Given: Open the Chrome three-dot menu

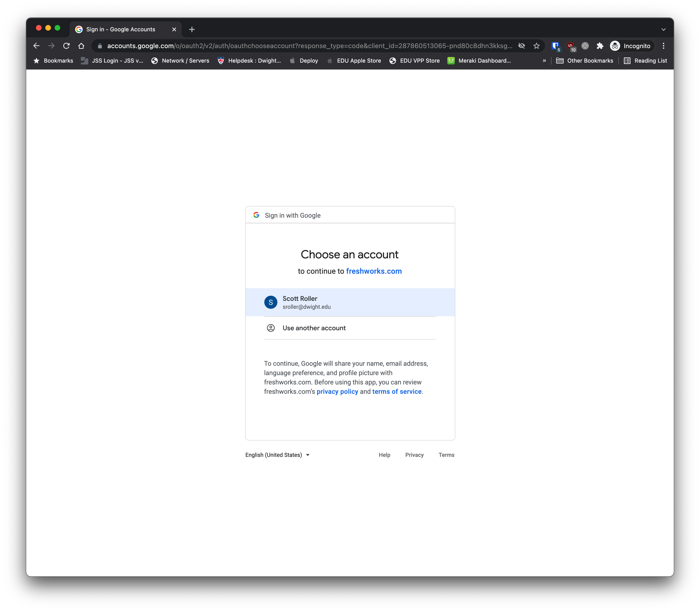Looking at the screenshot, I should coord(663,46).
